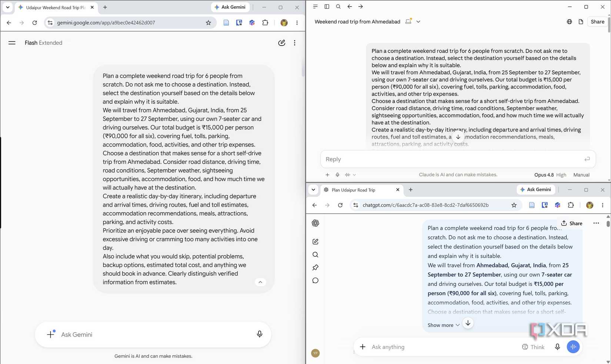Close Plan Udaipur Road Trip tab
Screen dimensions: 611x364
(x=398, y=190)
